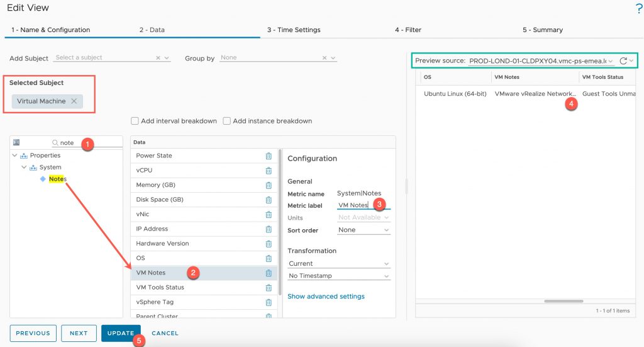Select the Power State data row
This screenshot has width=644, height=347.
click(204, 156)
